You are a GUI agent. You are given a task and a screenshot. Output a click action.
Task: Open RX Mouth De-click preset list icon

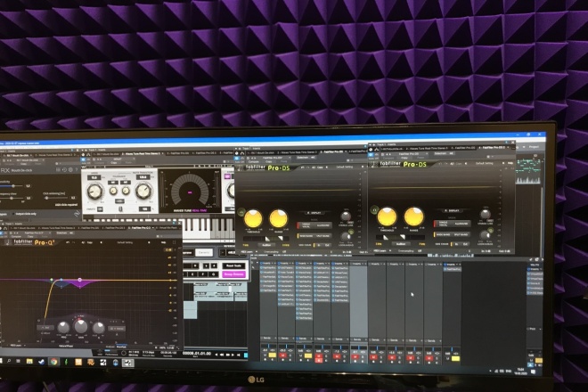click(59, 169)
